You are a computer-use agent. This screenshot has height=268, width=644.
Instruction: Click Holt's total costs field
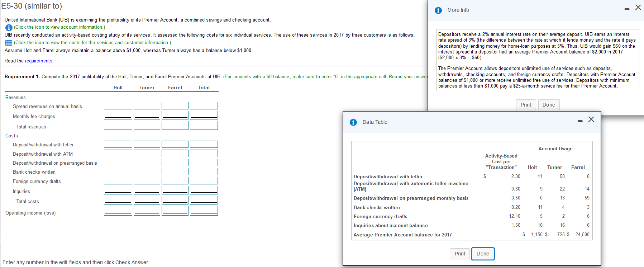coord(118,200)
